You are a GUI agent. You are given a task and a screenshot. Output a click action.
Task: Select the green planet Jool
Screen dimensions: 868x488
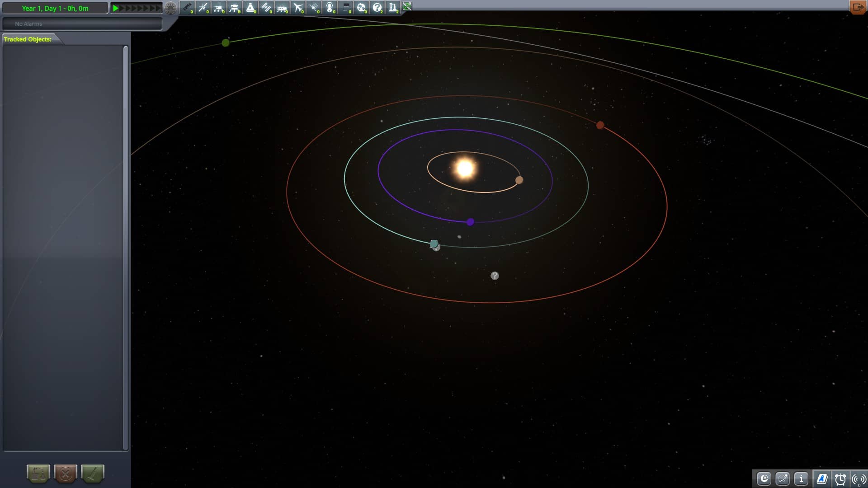pos(226,42)
